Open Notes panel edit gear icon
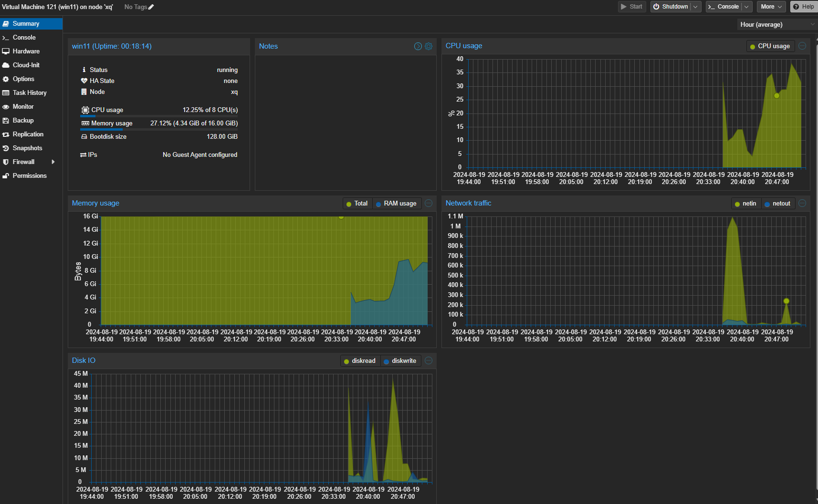 tap(429, 46)
